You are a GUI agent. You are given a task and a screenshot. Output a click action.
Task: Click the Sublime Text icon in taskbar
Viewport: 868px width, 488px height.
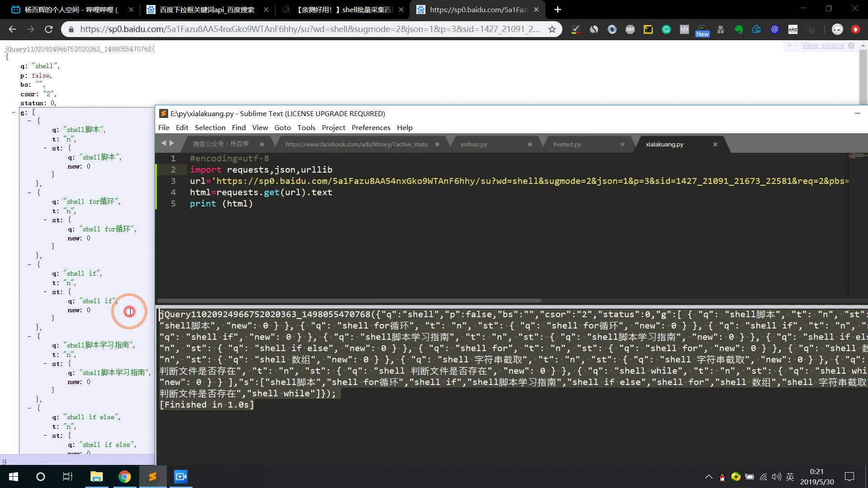[x=152, y=476]
